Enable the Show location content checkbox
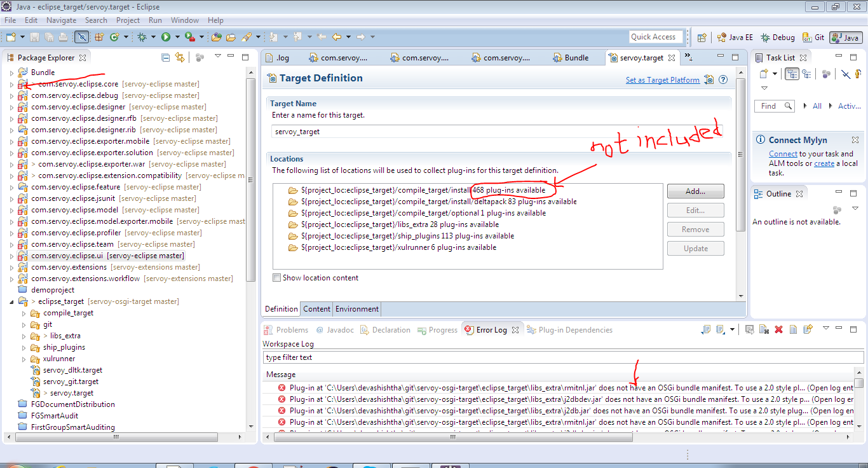The width and height of the screenshot is (868, 468). tap(276, 278)
